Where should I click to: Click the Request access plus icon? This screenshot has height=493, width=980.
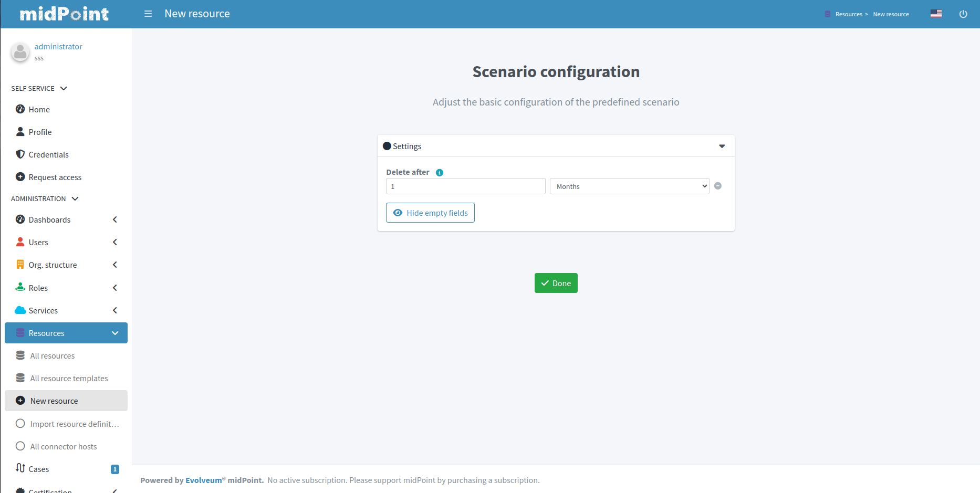tap(20, 177)
